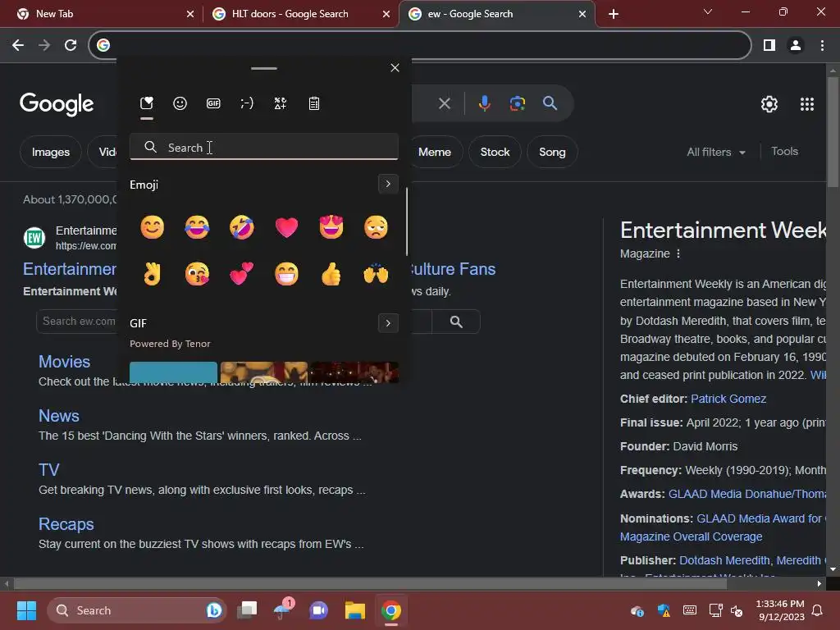Image resolution: width=840 pixels, height=630 pixels.
Task: Open the Recaps sitelink
Action: tap(66, 524)
